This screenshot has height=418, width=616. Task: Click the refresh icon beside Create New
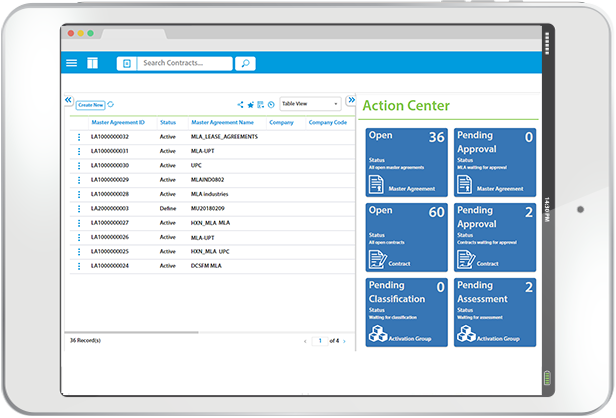pos(111,104)
